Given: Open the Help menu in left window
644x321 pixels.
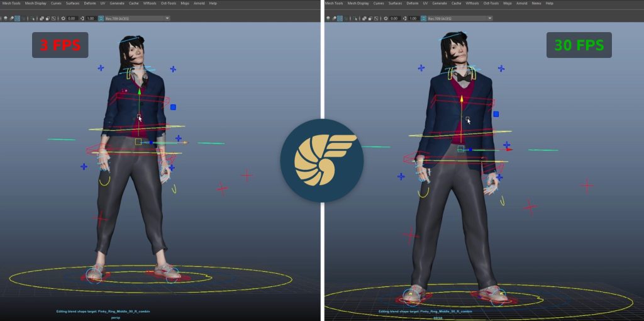Looking at the screenshot, I should pyautogui.click(x=213, y=3).
